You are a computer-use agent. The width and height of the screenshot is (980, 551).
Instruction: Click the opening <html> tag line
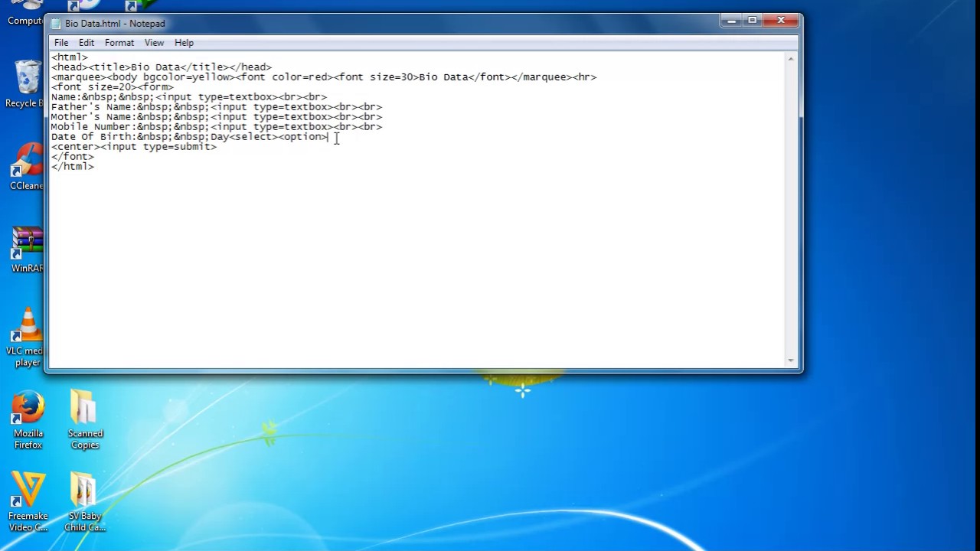70,57
